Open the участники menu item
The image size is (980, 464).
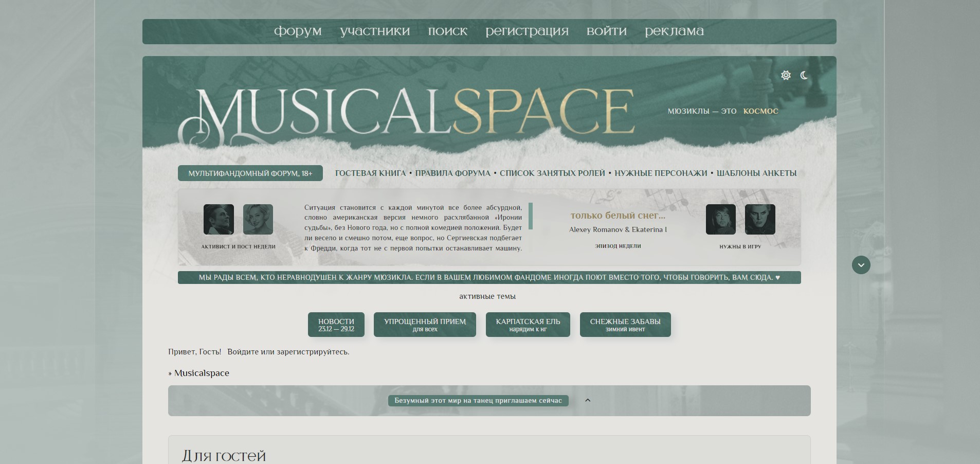(x=375, y=31)
